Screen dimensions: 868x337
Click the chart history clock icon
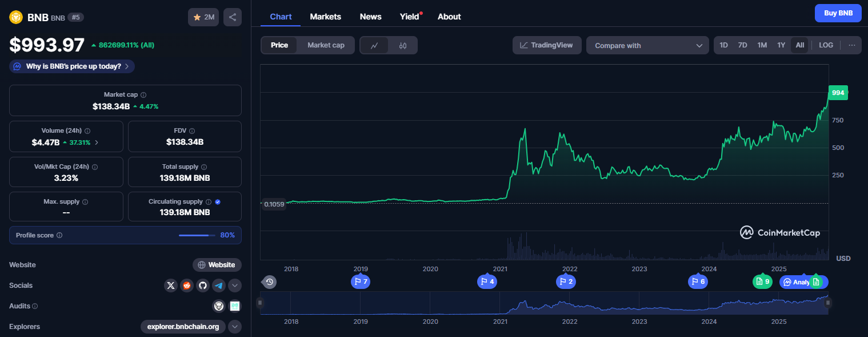270,282
